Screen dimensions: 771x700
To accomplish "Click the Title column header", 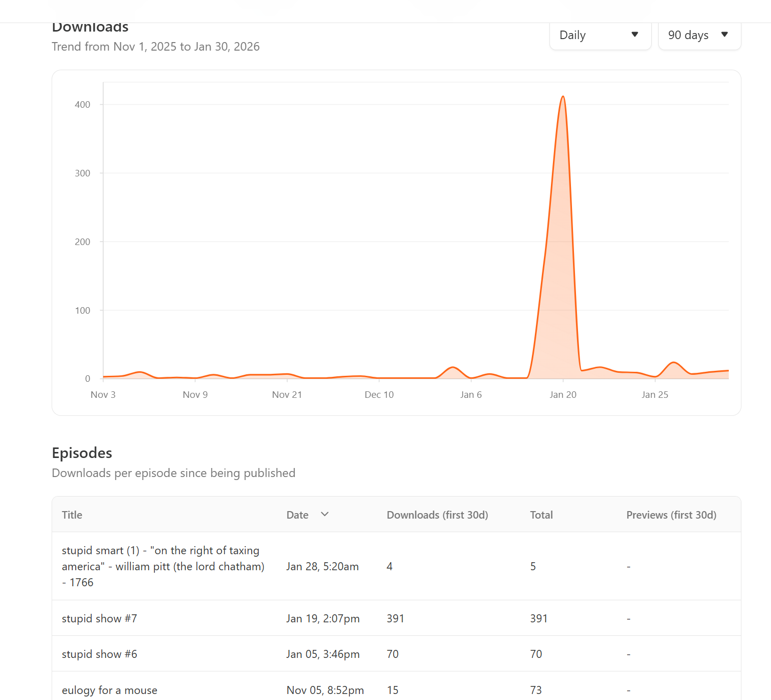I will (72, 515).
